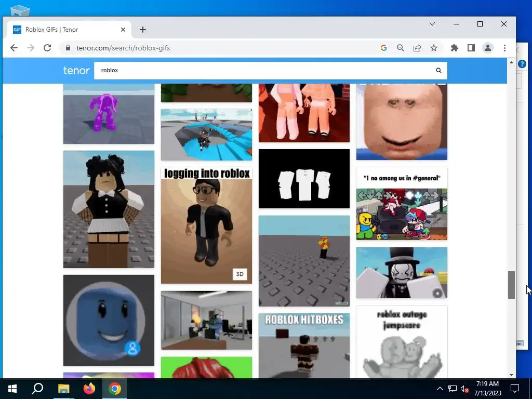The width and height of the screenshot is (532, 399).
Task: Share this page using share icon
Action: (x=417, y=48)
